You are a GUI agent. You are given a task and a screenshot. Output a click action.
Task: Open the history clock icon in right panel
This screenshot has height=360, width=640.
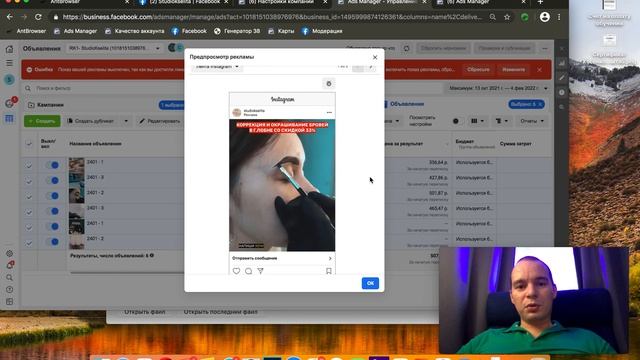(x=562, y=92)
